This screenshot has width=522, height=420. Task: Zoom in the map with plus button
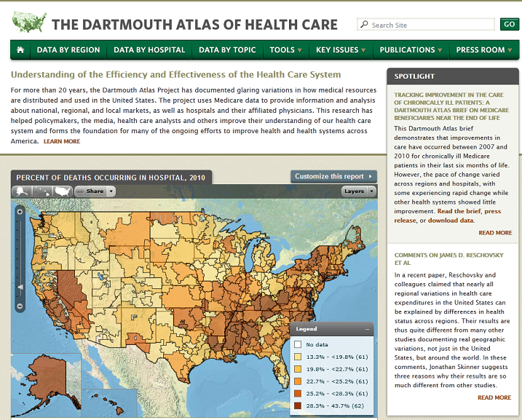[x=20, y=212]
